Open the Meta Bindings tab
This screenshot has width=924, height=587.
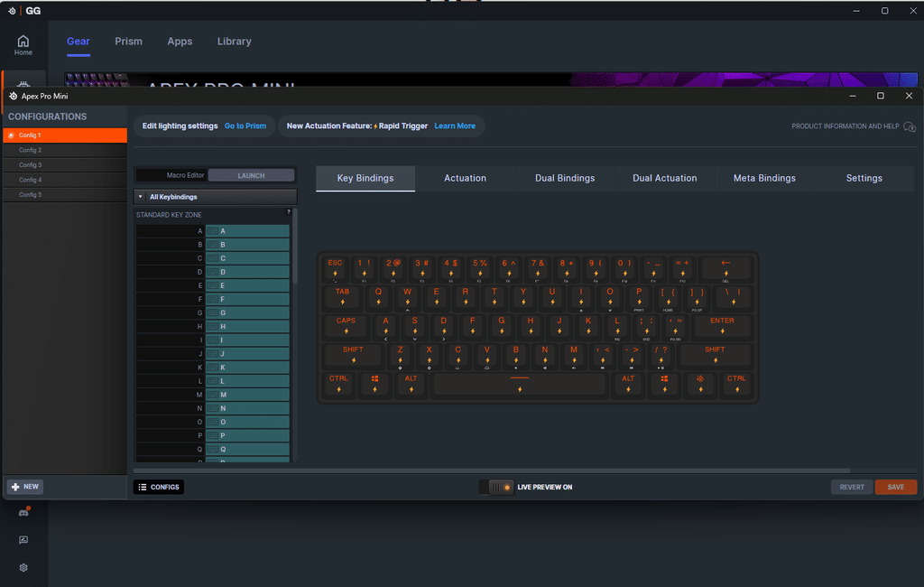(764, 178)
